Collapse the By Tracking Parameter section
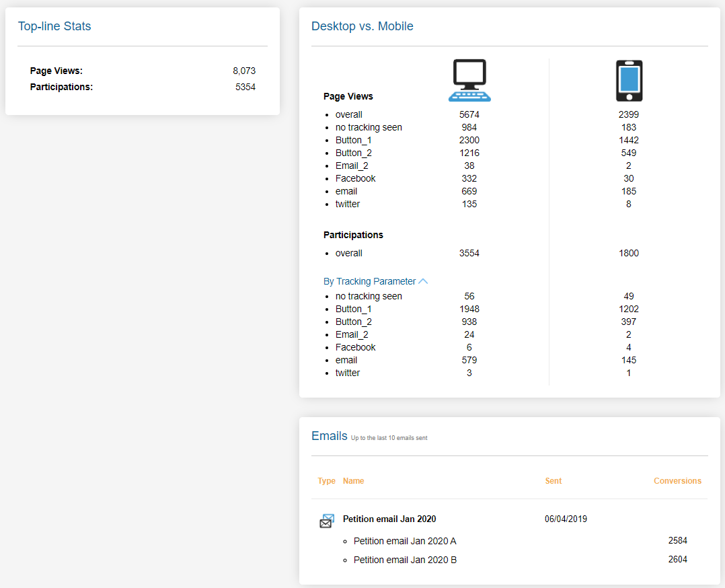This screenshot has height=588, width=725. click(x=424, y=281)
